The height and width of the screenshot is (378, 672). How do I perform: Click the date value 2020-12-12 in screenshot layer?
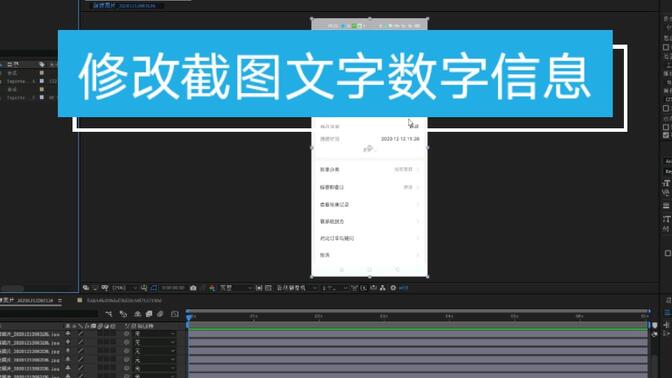[x=400, y=139]
